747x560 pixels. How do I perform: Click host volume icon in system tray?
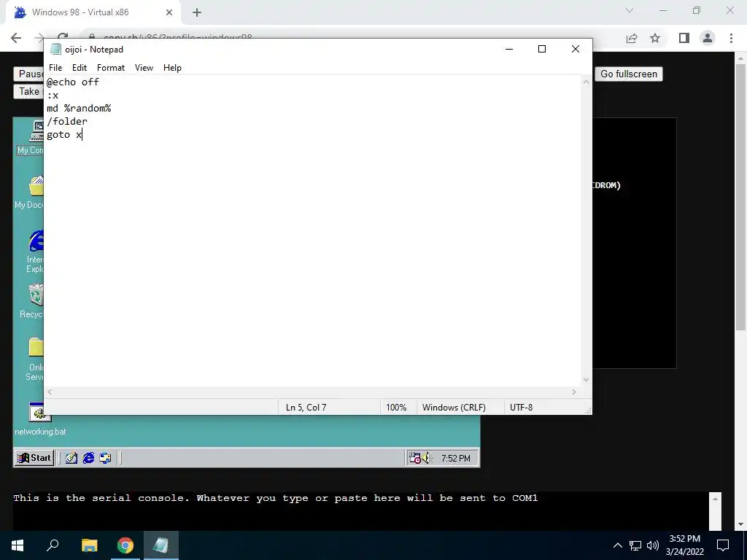pos(653,545)
